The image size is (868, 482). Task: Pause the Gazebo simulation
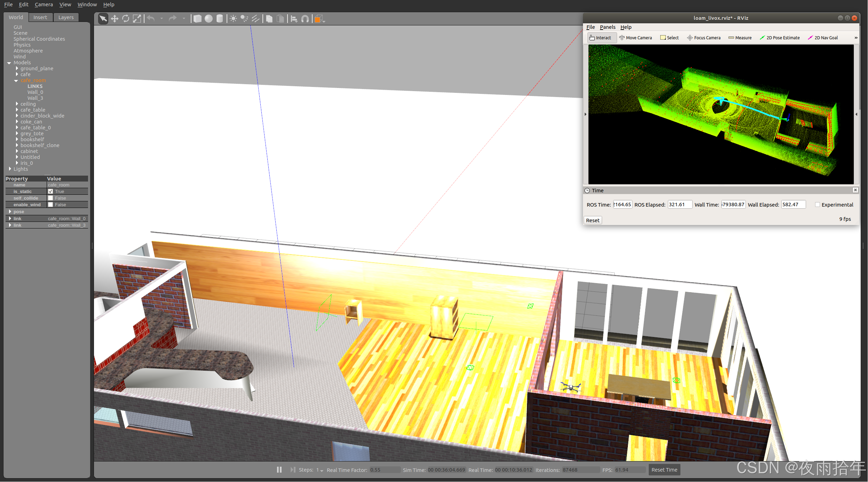coord(279,470)
